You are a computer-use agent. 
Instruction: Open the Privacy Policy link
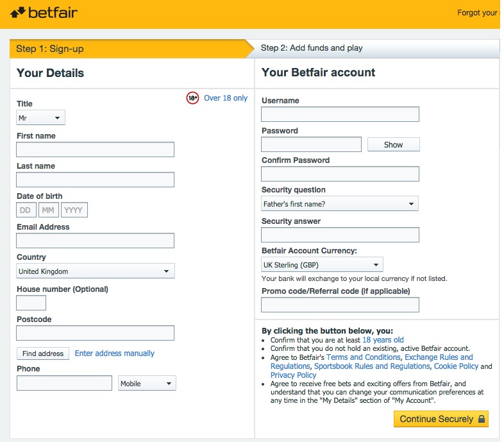tap(293, 375)
